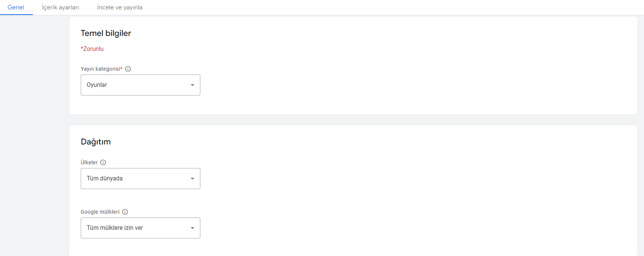Go to the İncele ve yayınla tab
This screenshot has height=256, width=644.
pos(120,7)
